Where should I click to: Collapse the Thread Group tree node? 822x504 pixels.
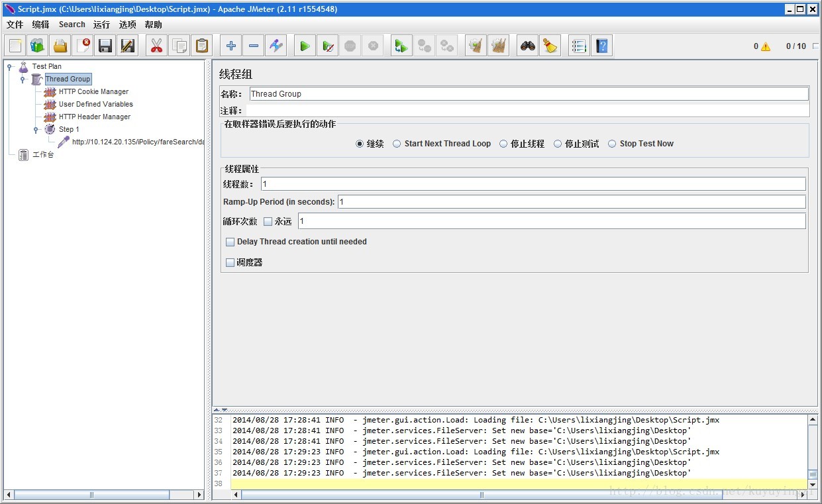point(23,79)
